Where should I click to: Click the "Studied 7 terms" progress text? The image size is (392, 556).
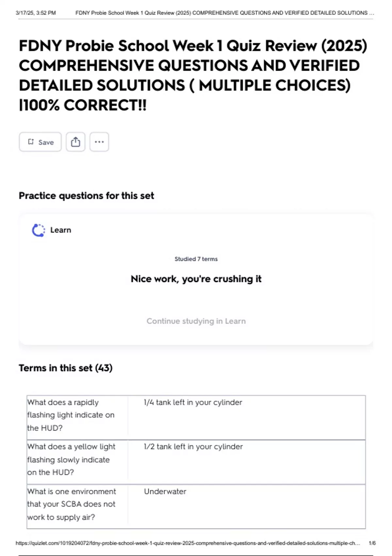pos(196,259)
